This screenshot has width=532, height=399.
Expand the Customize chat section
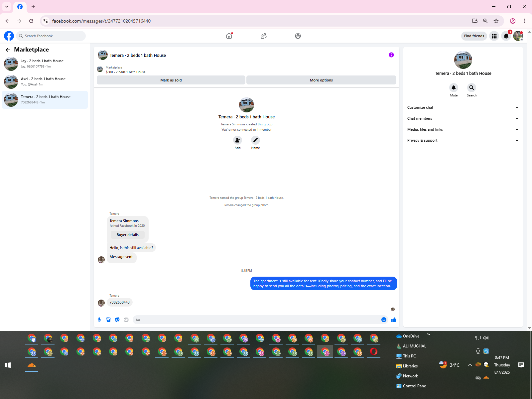(x=463, y=107)
